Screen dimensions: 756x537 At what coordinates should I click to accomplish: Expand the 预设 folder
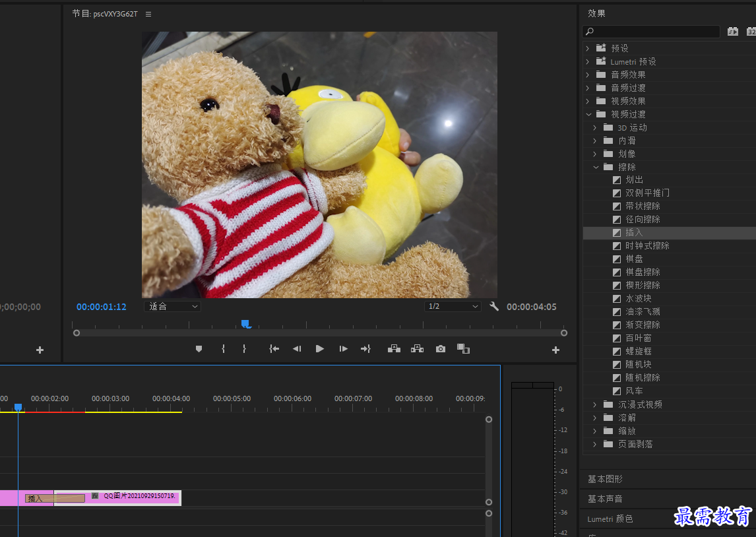click(587, 48)
